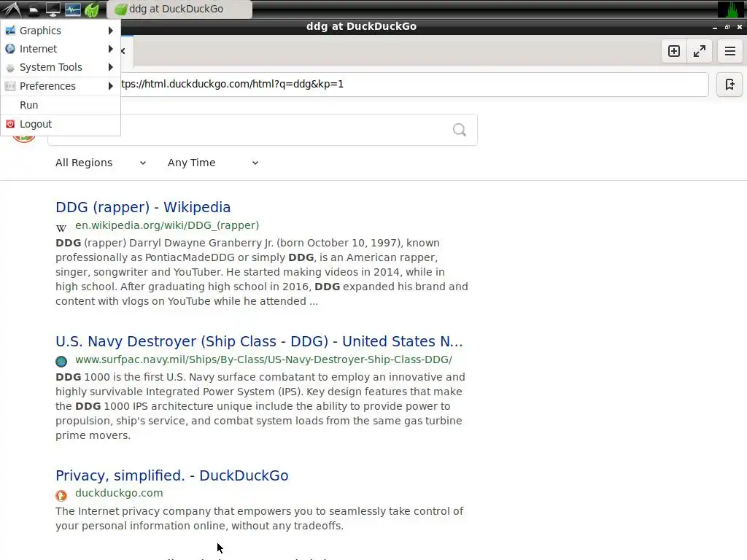This screenshot has height=560, width=747.
Task: Click the Preferences category icon
Action: 10,86
